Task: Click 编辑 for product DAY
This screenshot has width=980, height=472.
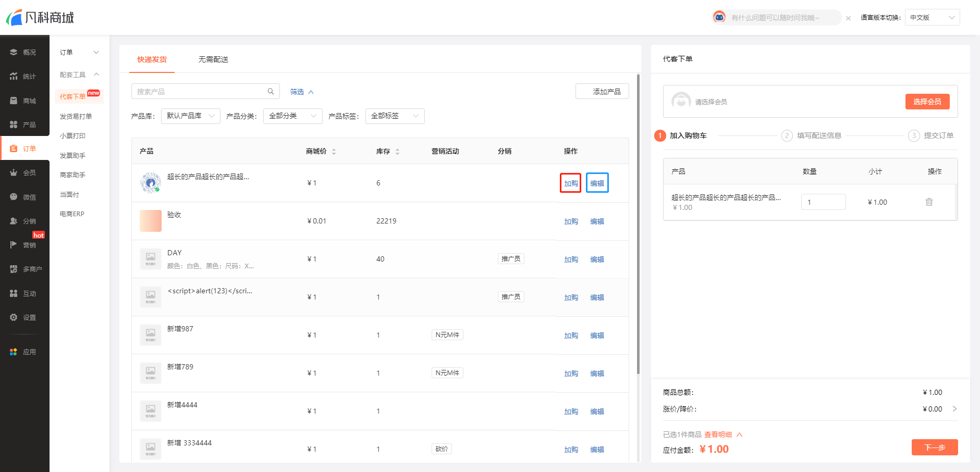Action: (x=597, y=259)
